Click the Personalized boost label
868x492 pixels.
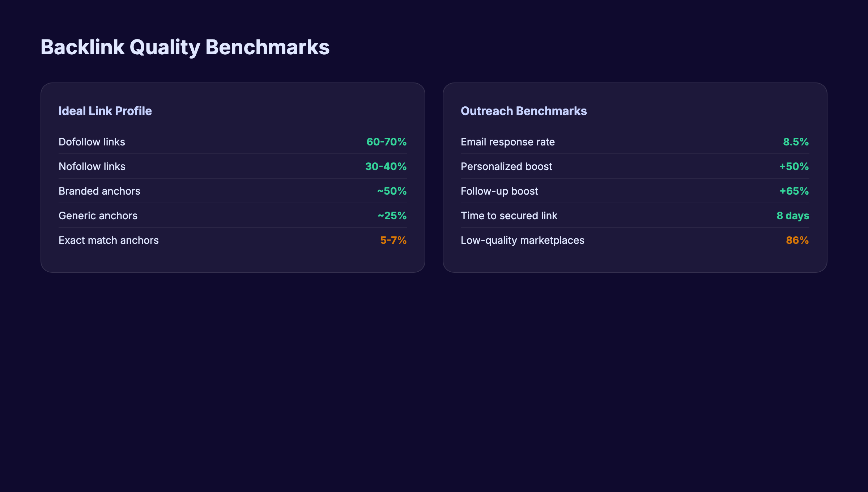[506, 166]
